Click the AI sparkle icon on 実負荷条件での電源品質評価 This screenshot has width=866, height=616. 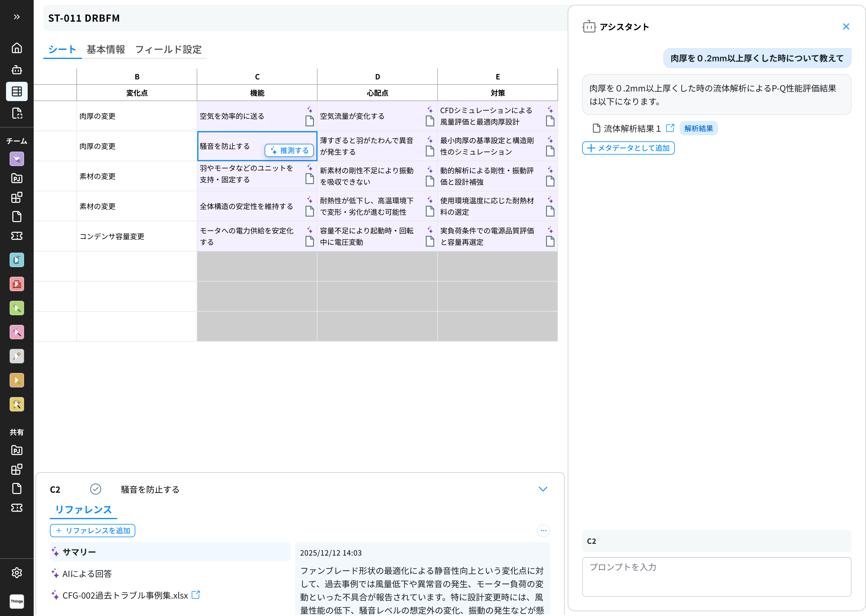(x=550, y=230)
